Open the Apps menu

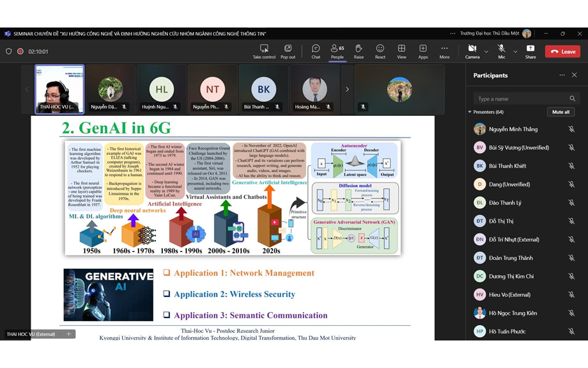(423, 52)
